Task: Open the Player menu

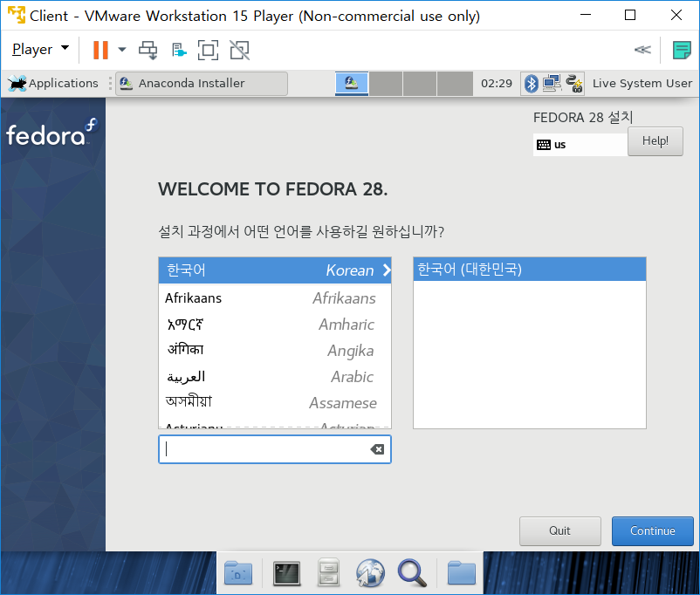Action: point(40,49)
